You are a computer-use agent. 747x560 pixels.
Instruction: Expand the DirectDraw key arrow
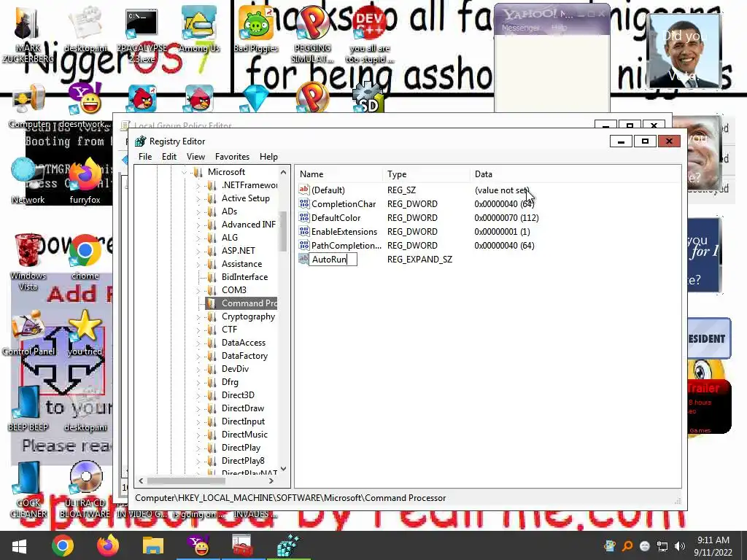pos(198,408)
